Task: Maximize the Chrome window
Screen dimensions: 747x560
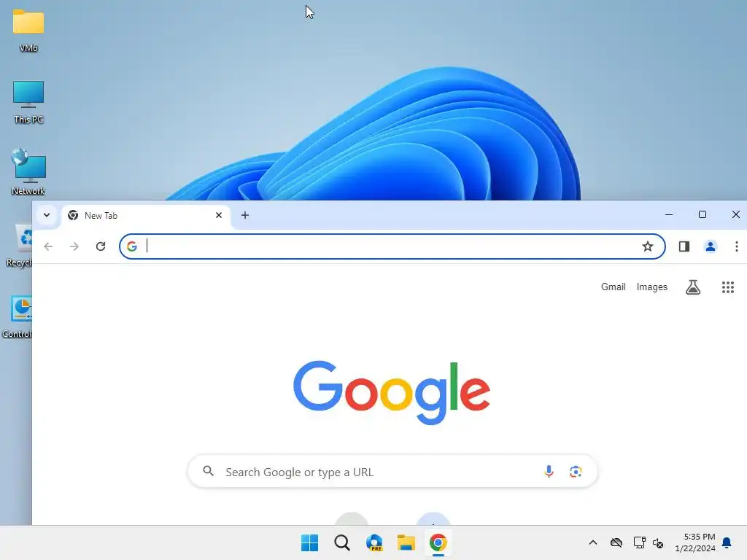Action: coord(703,215)
